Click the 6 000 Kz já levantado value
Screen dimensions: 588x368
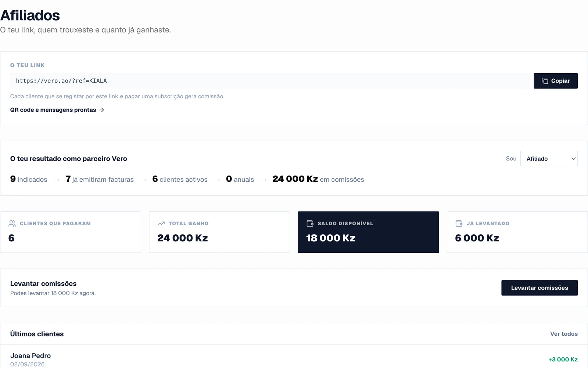coord(477,238)
